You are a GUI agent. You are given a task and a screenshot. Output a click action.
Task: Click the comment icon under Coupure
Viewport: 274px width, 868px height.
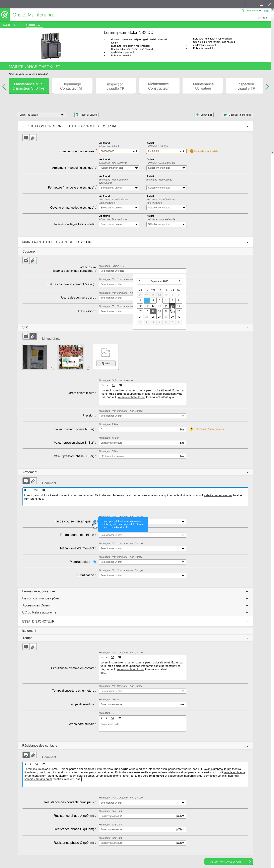[x=26, y=261]
